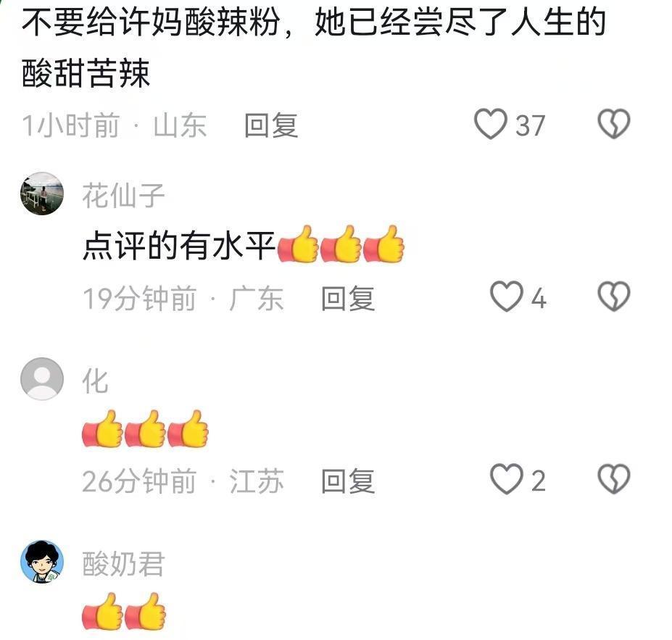
Task: Open the gray default avatar of 化
Action: (42, 378)
